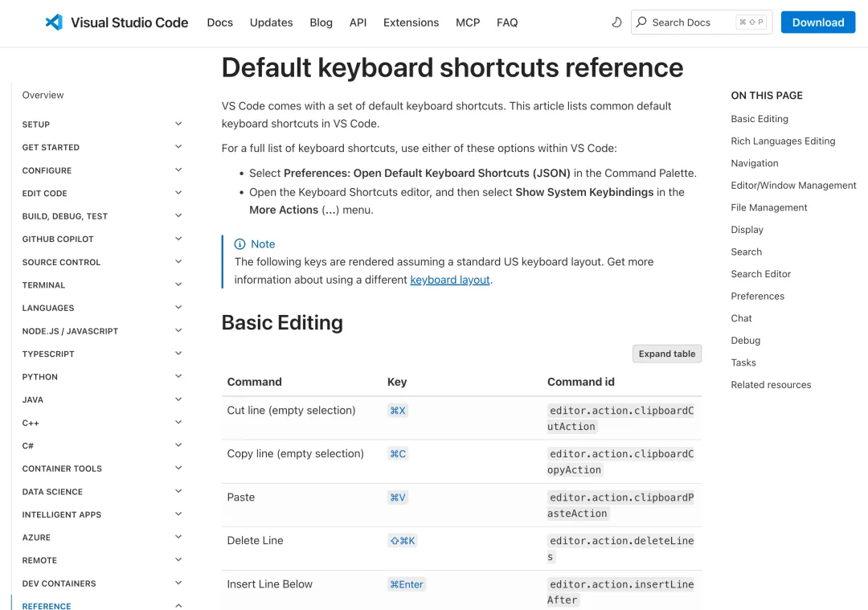Screen dimensions: 868x610
Task: Jump to Rich Languages Editing section
Action: [783, 141]
